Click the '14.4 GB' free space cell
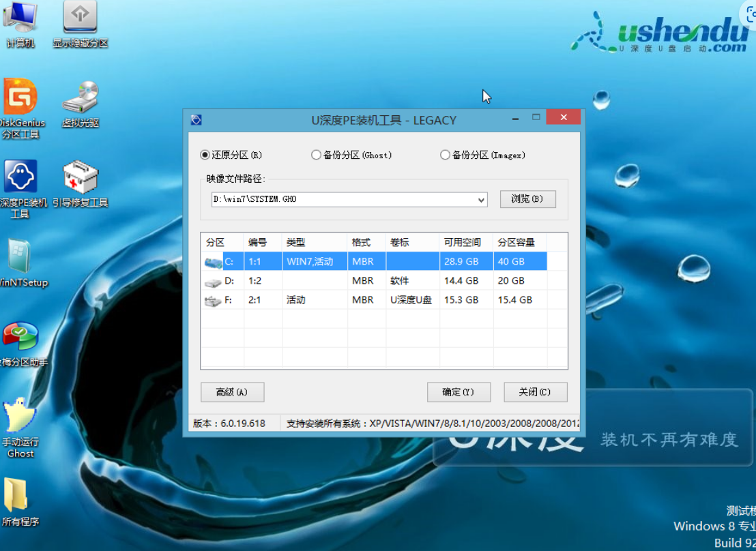Image resolution: width=756 pixels, height=551 pixels. click(x=466, y=280)
